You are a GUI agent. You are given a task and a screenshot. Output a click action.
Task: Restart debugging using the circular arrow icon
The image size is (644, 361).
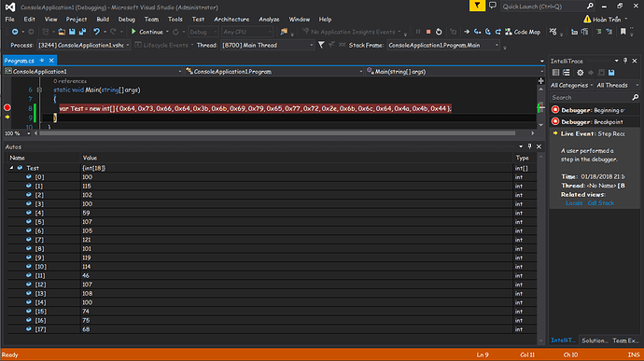(439, 32)
